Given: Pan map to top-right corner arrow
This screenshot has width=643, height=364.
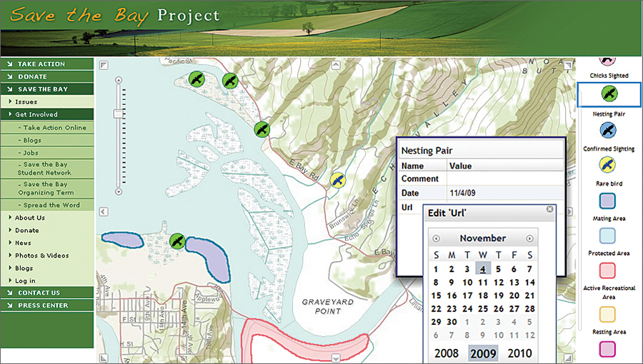Looking at the screenshot, I should [x=568, y=65].
